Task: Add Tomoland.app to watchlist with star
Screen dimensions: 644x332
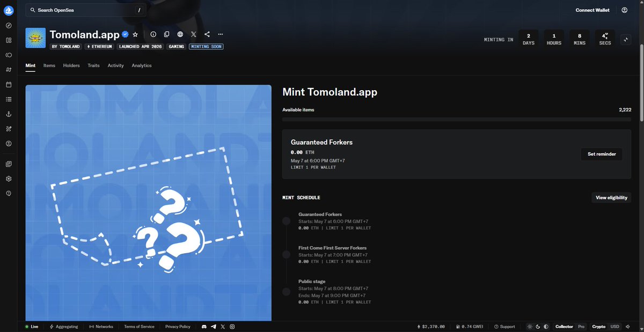Action: pyautogui.click(x=135, y=34)
